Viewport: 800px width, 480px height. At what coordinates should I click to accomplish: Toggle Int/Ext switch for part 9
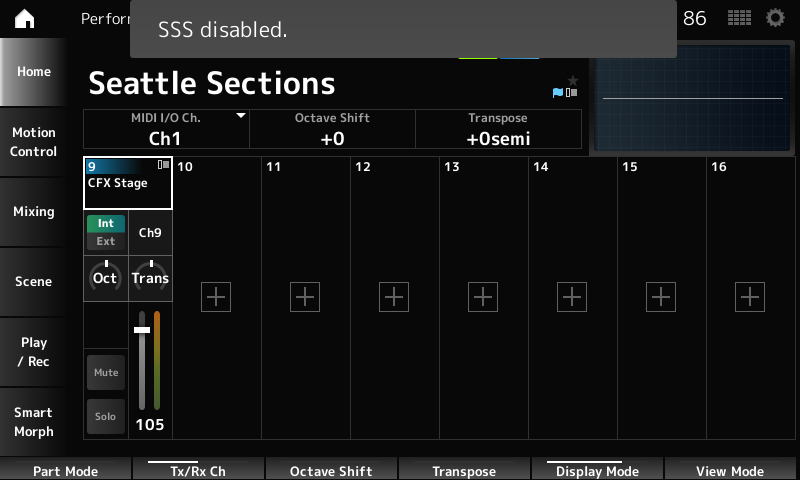pos(106,232)
